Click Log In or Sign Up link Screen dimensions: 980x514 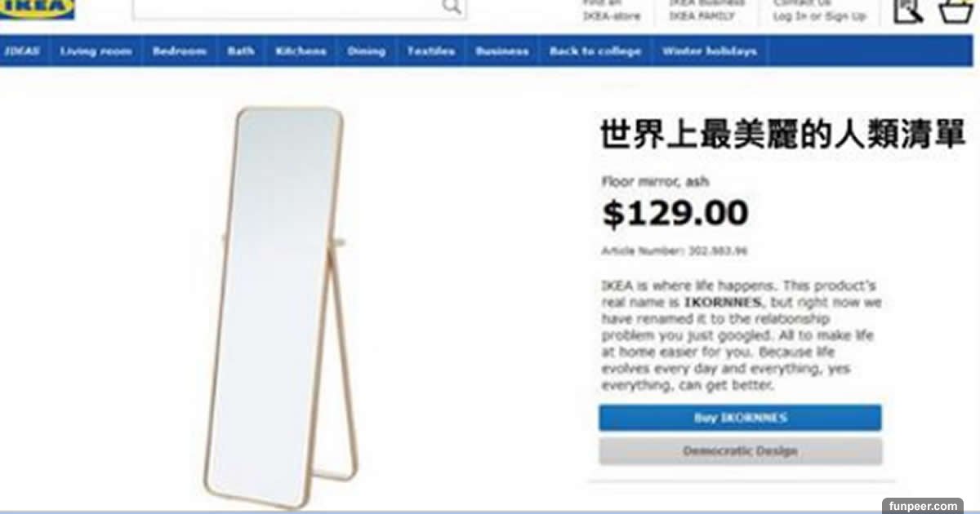[x=819, y=16]
